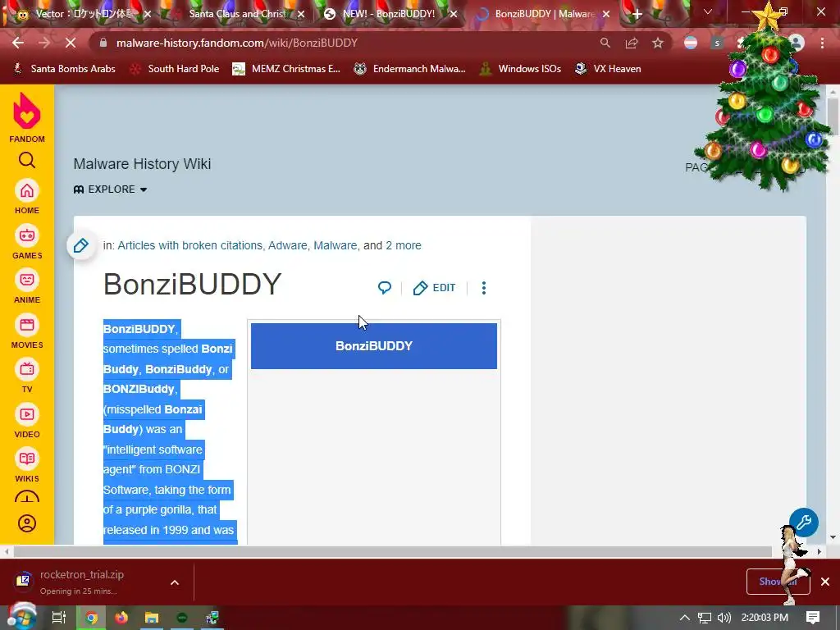Open Santa Bombs Arabs bookmark
This screenshot has width=840, height=630.
click(x=65, y=69)
